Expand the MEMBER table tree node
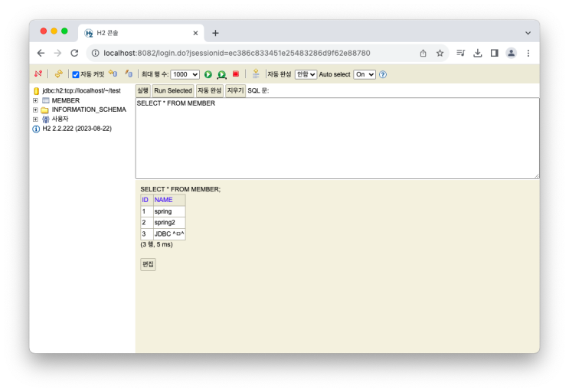The width and height of the screenshot is (569, 392). pyautogui.click(x=35, y=101)
